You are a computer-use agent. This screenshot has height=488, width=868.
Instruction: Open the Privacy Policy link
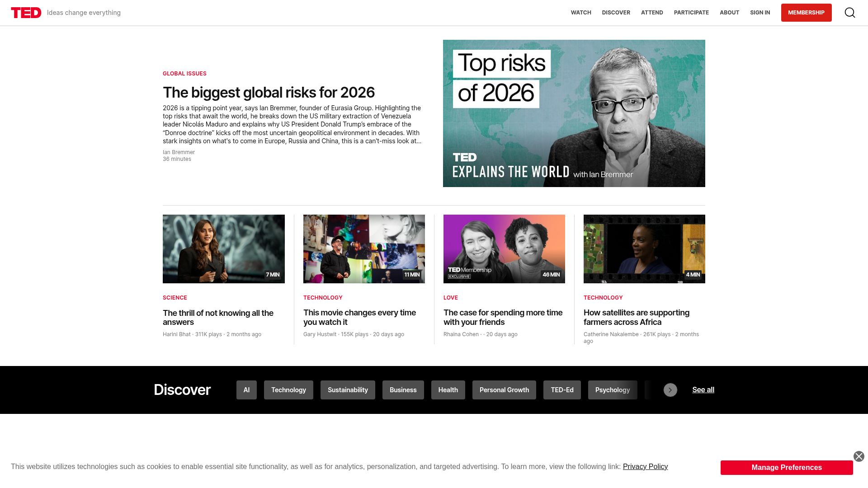tap(645, 467)
